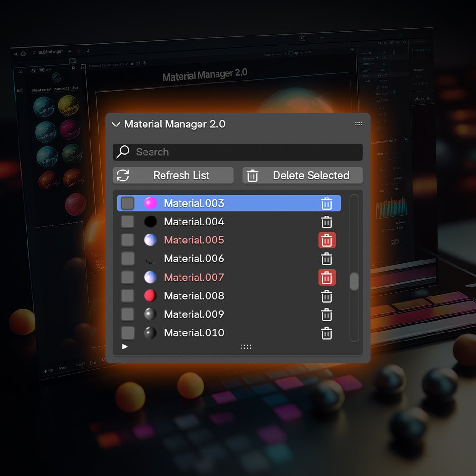
Task: Click the delete icon next to Material.008
Action: (x=326, y=296)
